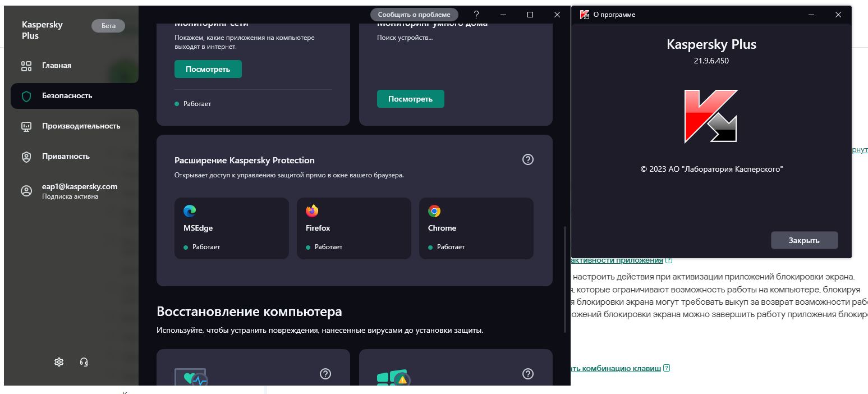868x394 pixels.
Task: Open help beside the monitor-heartbeat card
Action: [325, 374]
